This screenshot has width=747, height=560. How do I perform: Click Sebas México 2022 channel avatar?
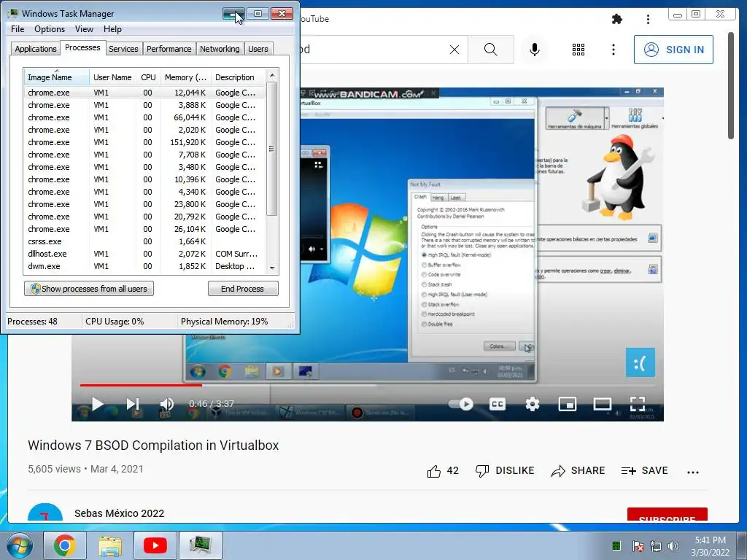coord(45,513)
